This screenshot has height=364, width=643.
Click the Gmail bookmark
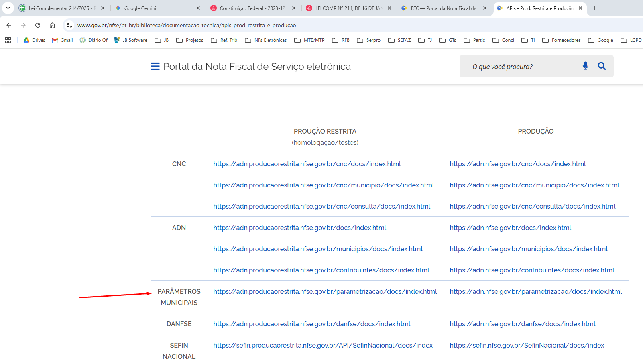tap(62, 40)
